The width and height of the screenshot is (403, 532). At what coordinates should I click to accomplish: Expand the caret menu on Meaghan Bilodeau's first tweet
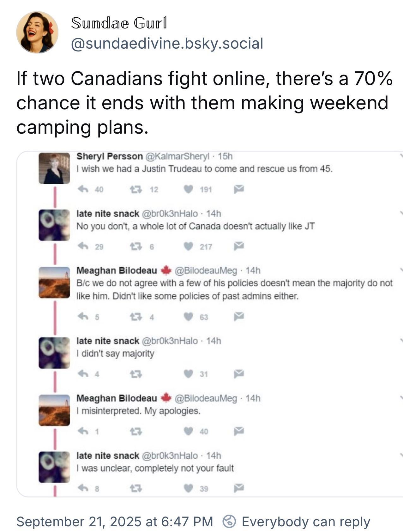(x=401, y=270)
